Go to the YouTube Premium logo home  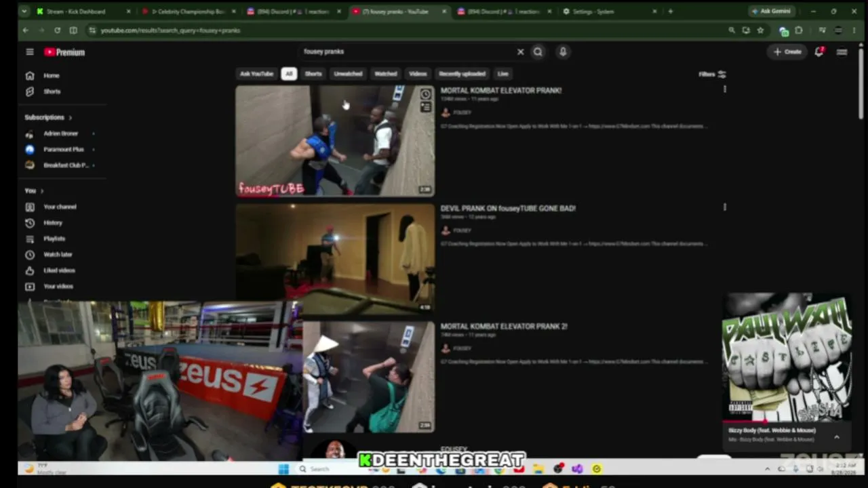(x=64, y=52)
